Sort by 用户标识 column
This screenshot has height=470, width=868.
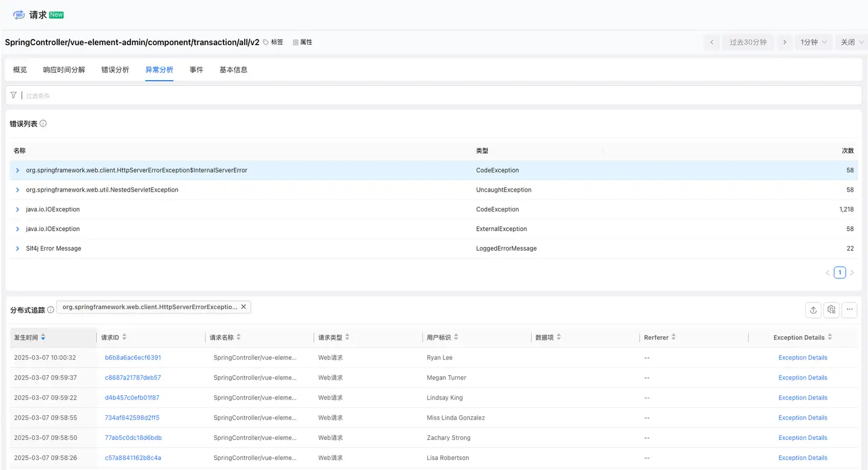456,337
